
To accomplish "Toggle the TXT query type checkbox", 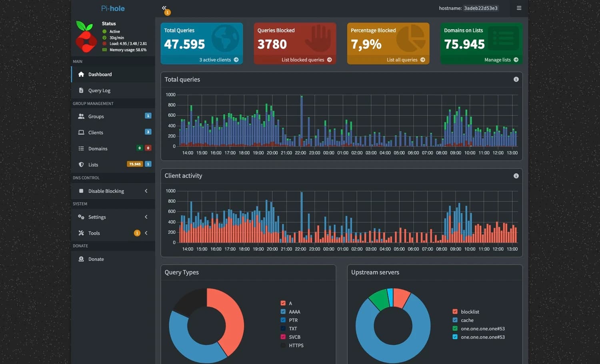I will pos(283,328).
